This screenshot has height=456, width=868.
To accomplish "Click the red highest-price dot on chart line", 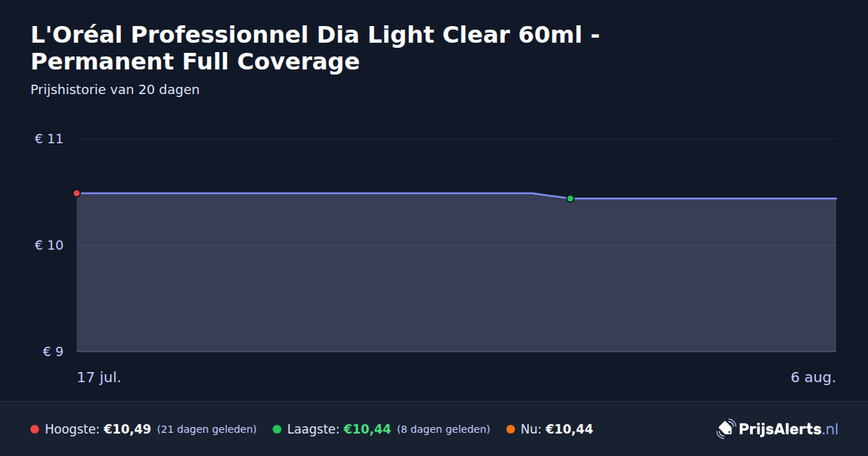I will [x=77, y=193].
